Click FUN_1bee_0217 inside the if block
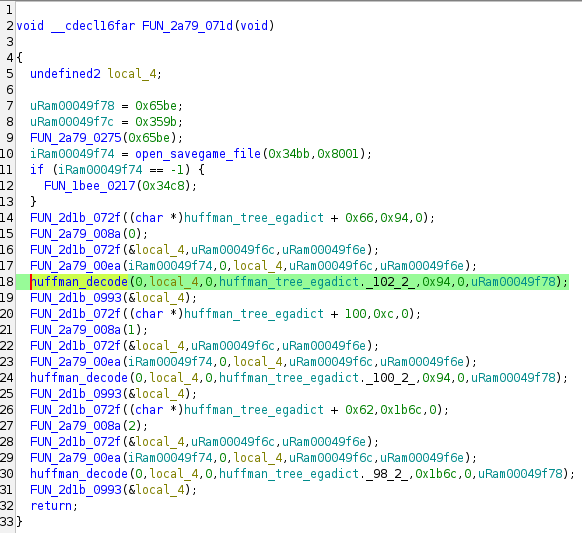The width and height of the screenshot is (582, 533). (89, 186)
